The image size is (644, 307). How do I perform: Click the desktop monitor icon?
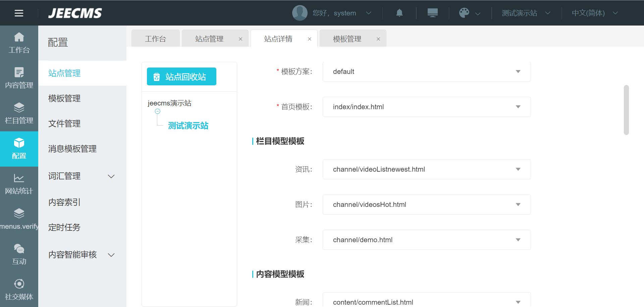point(432,13)
